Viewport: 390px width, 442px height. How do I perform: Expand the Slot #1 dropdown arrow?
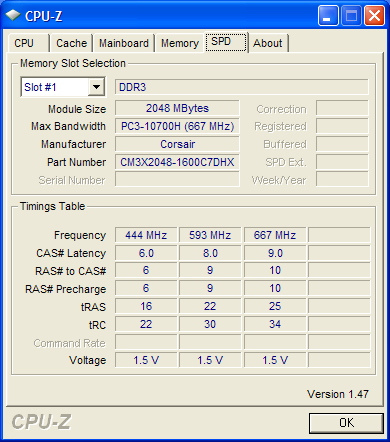pos(96,87)
